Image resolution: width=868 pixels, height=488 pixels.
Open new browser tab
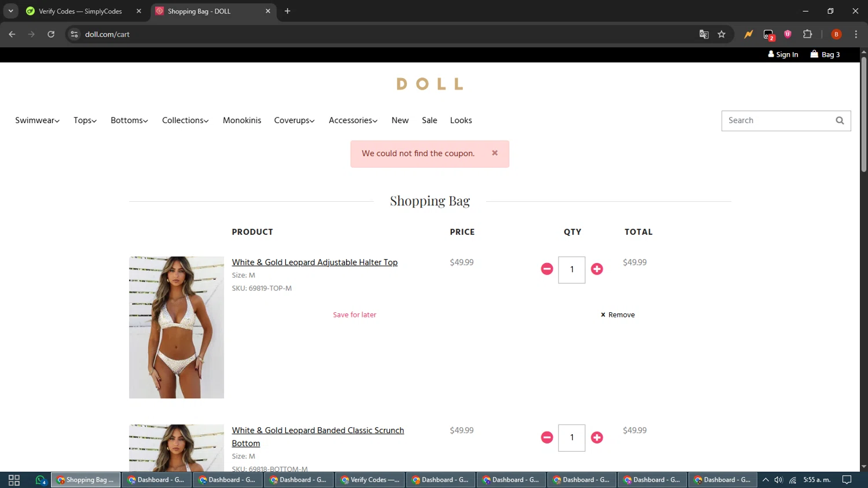288,11
